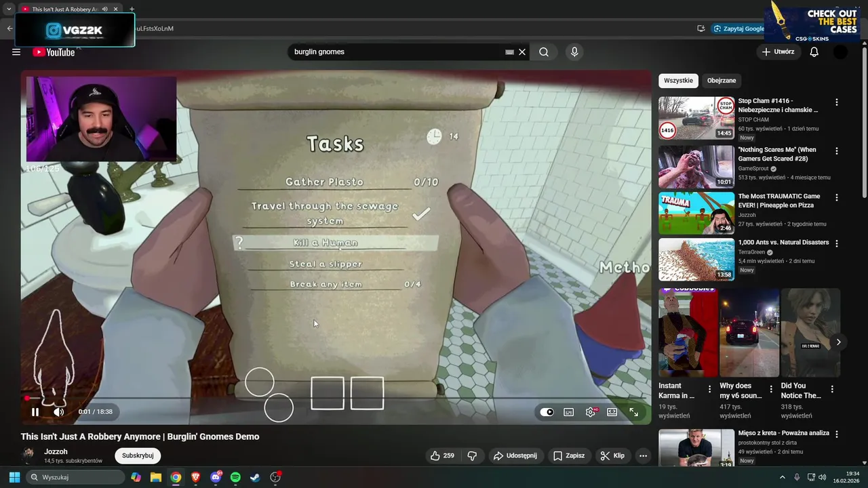Enter fullscreen mode
868x488 pixels.
633,412
